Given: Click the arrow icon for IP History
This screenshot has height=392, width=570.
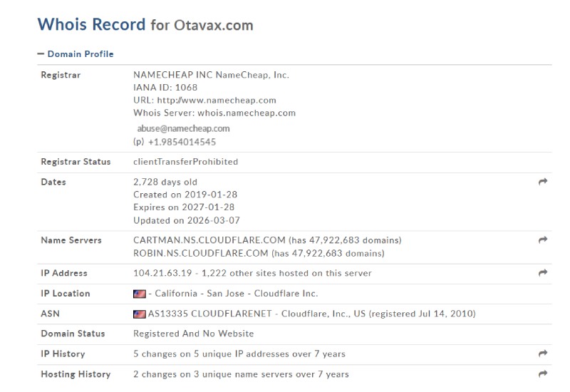Looking at the screenshot, I should click(x=543, y=353).
